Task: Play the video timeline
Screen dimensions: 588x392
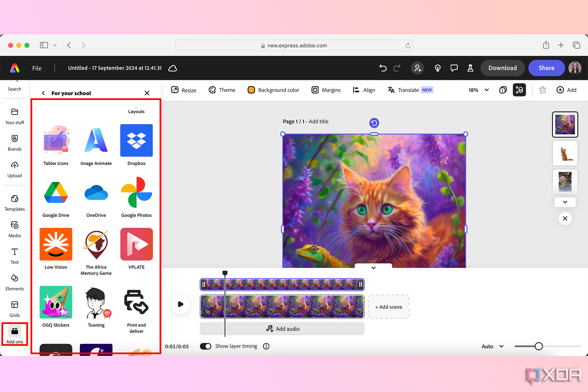Action: 181,304
